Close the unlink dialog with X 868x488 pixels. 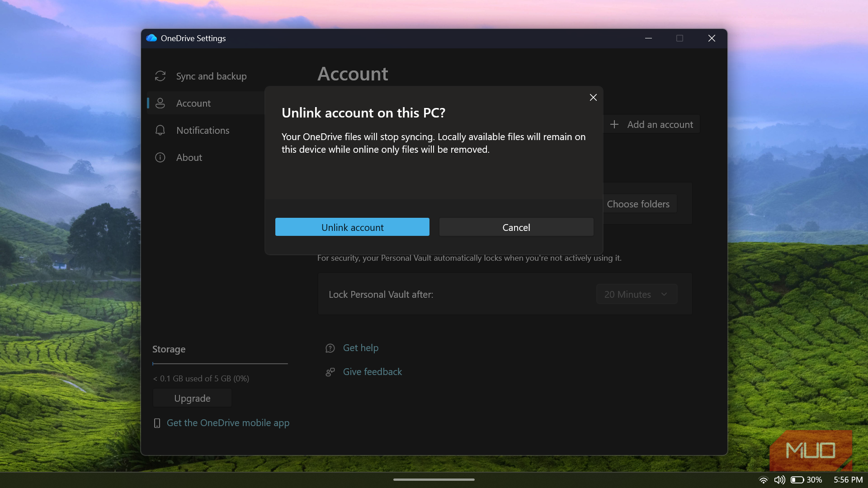pyautogui.click(x=593, y=98)
